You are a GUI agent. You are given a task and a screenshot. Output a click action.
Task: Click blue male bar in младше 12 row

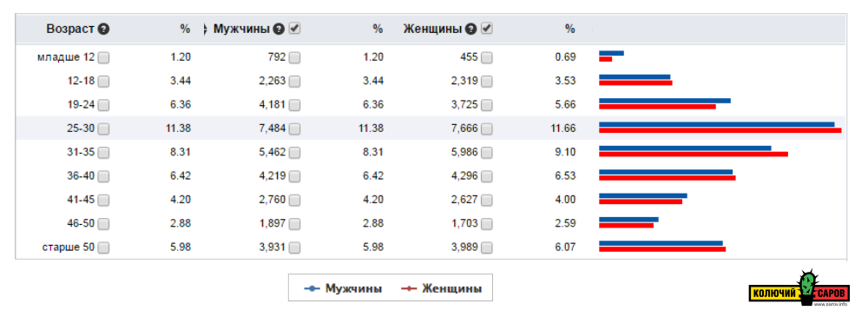pos(611,53)
